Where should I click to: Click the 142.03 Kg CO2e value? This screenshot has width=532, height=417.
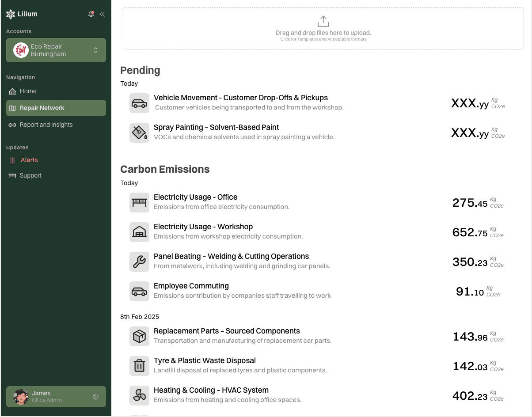tap(478, 366)
